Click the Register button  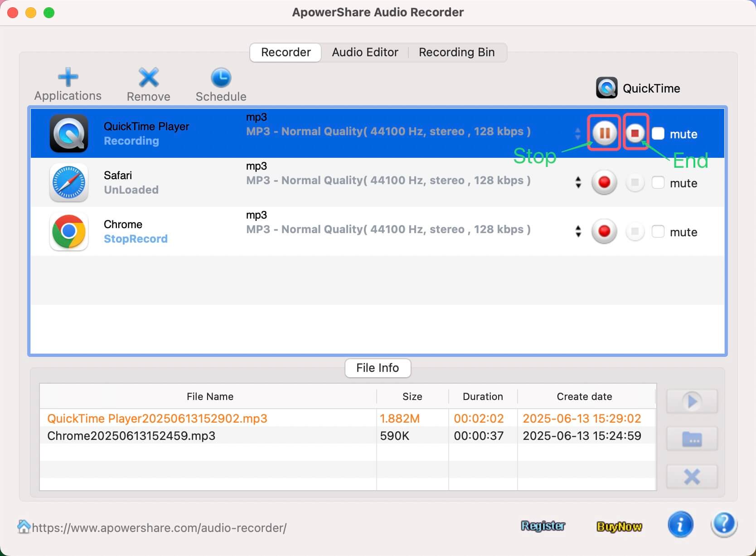tap(543, 526)
